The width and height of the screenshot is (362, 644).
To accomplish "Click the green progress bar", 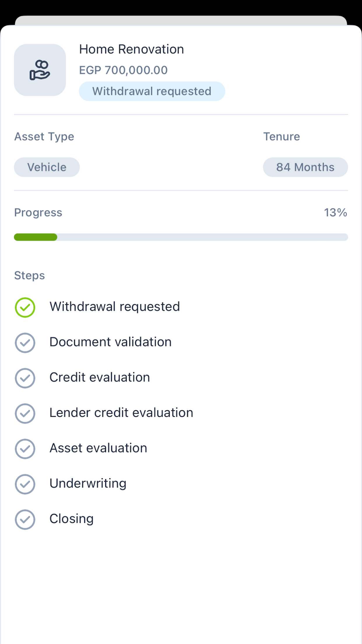I will (36, 237).
